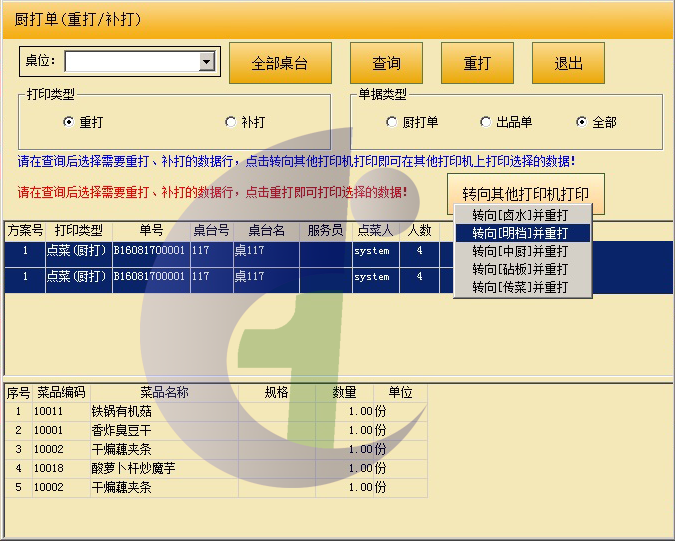Choose 转向[传菜]并重打 menu item
The width and height of the screenshot is (675, 541).
click(523, 287)
